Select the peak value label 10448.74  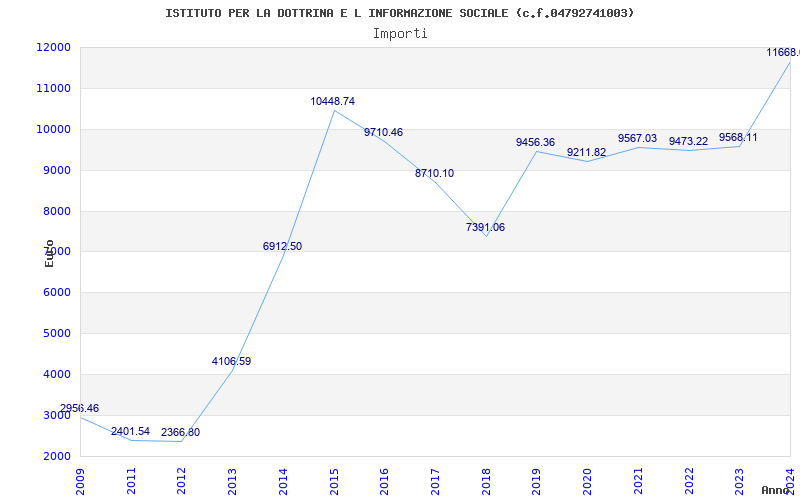(x=333, y=102)
